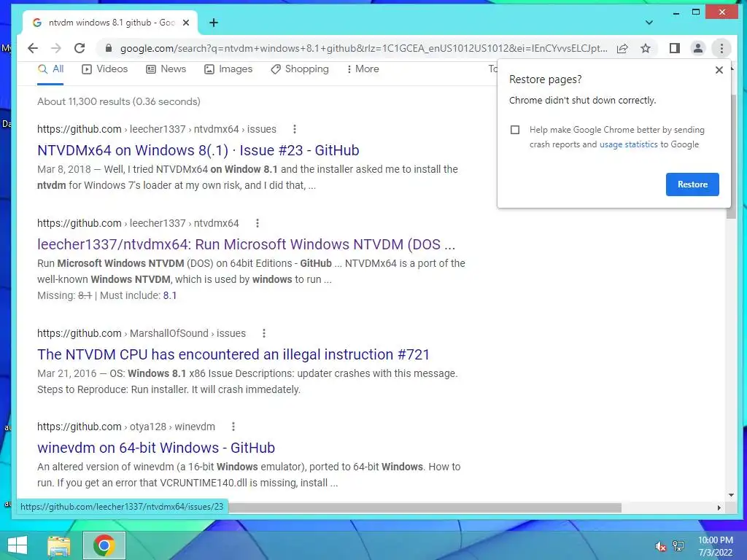Go back to the previous page
Viewport: 747px width, 560px height.
[x=32, y=48]
